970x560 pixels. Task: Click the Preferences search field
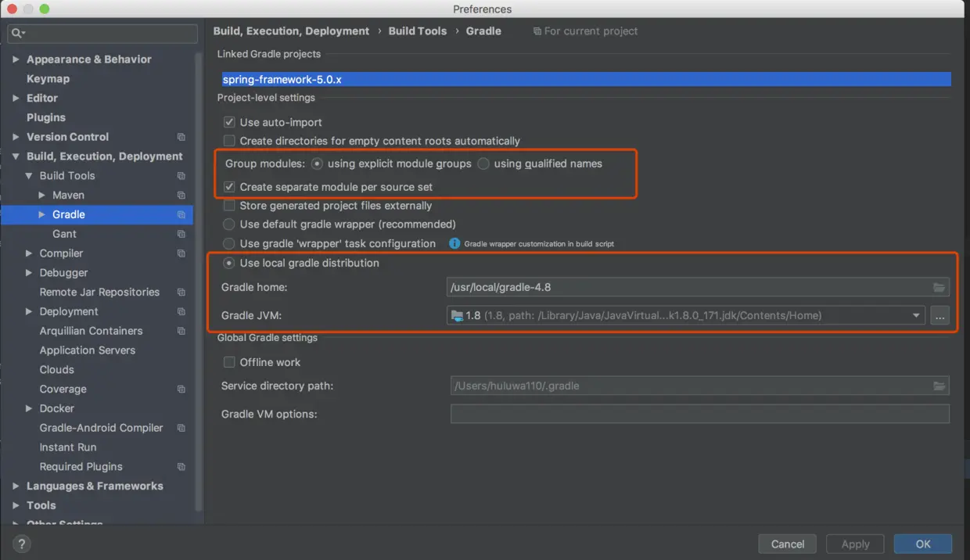[x=102, y=34]
